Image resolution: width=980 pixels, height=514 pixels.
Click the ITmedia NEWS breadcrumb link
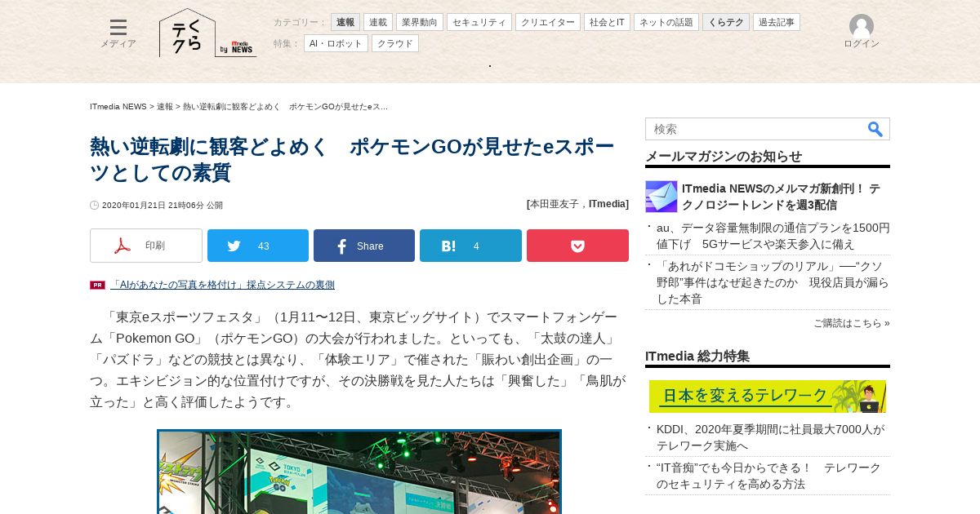click(118, 107)
